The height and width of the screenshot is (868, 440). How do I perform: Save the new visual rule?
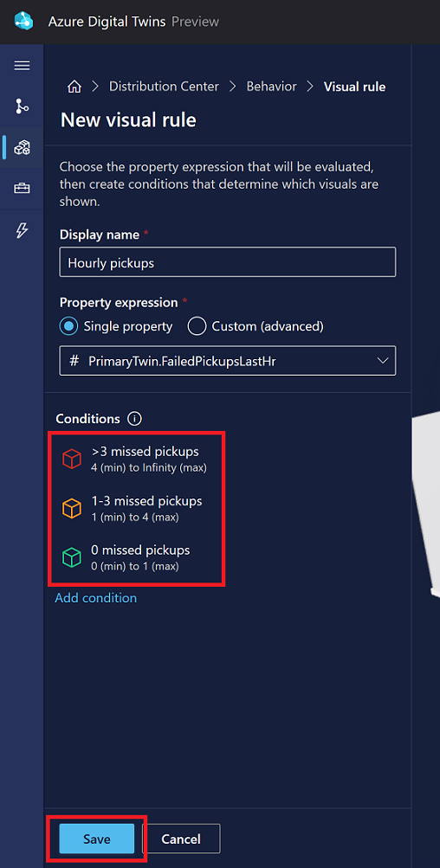[x=97, y=839]
